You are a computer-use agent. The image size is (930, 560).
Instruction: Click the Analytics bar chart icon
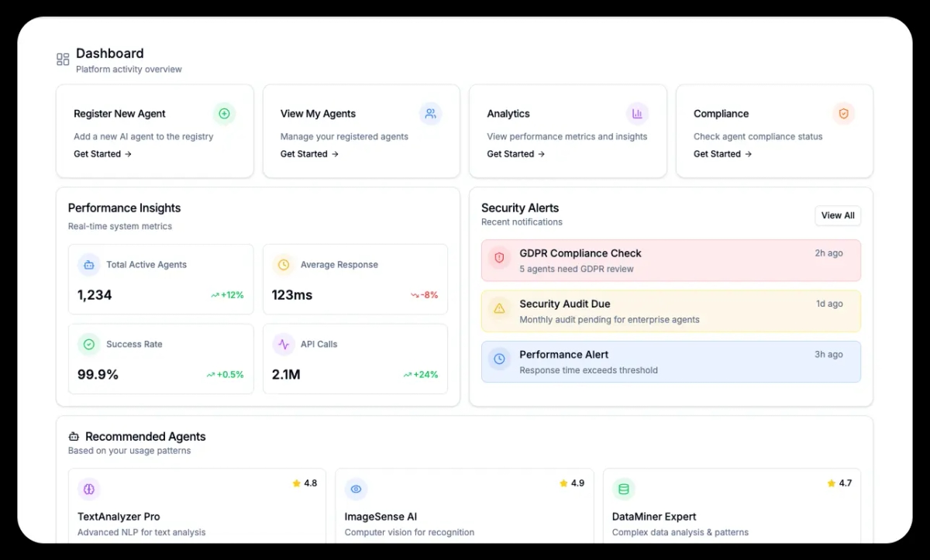pos(637,114)
